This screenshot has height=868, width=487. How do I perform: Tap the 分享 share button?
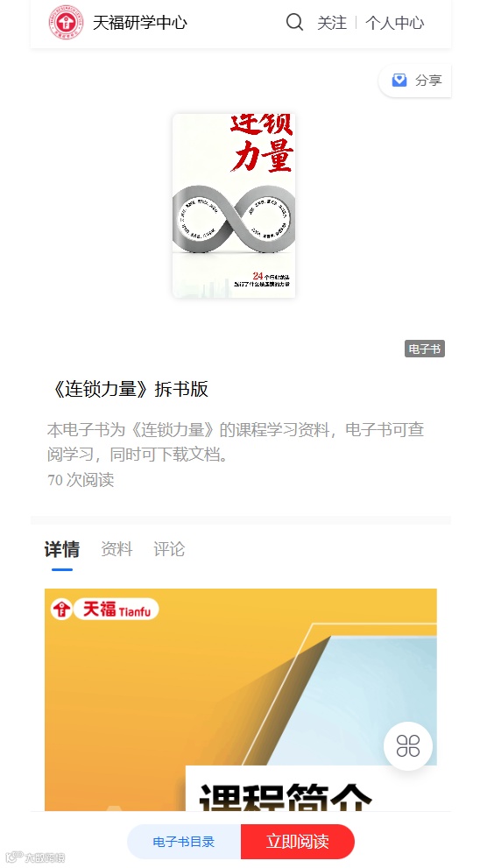415,81
